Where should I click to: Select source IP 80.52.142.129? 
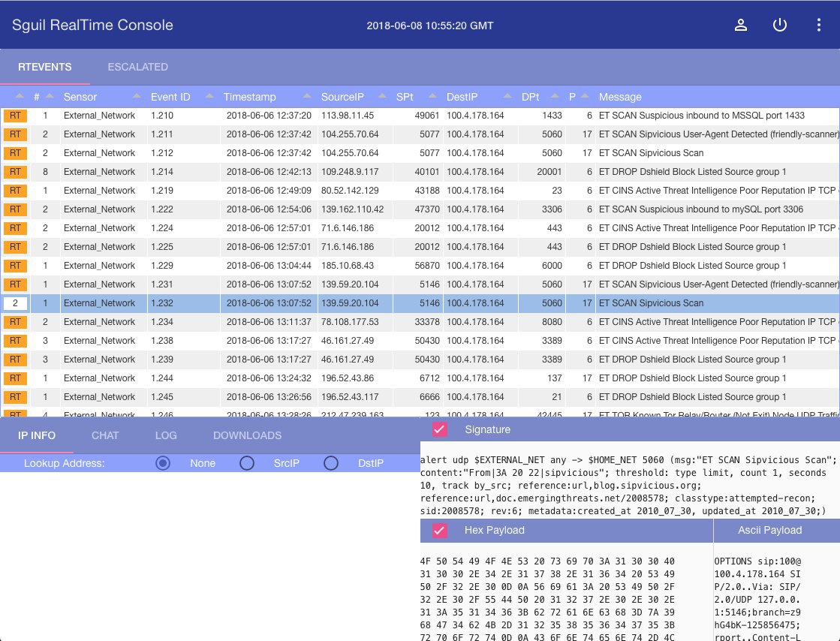[350, 191]
